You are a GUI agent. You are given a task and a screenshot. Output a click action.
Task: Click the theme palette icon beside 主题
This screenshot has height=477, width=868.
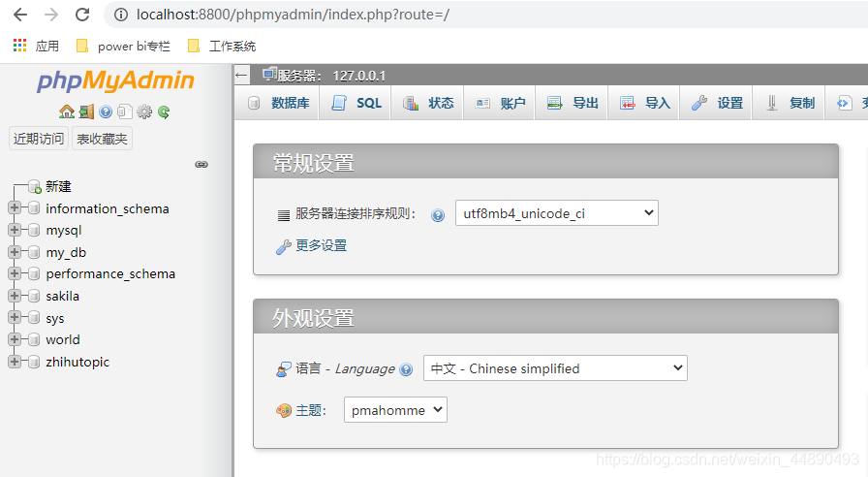(284, 410)
